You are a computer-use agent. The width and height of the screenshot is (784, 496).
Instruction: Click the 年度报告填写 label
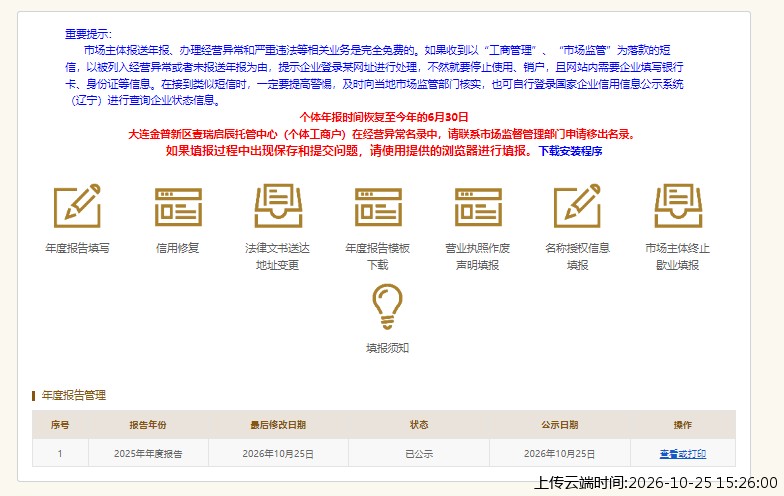tap(78, 248)
